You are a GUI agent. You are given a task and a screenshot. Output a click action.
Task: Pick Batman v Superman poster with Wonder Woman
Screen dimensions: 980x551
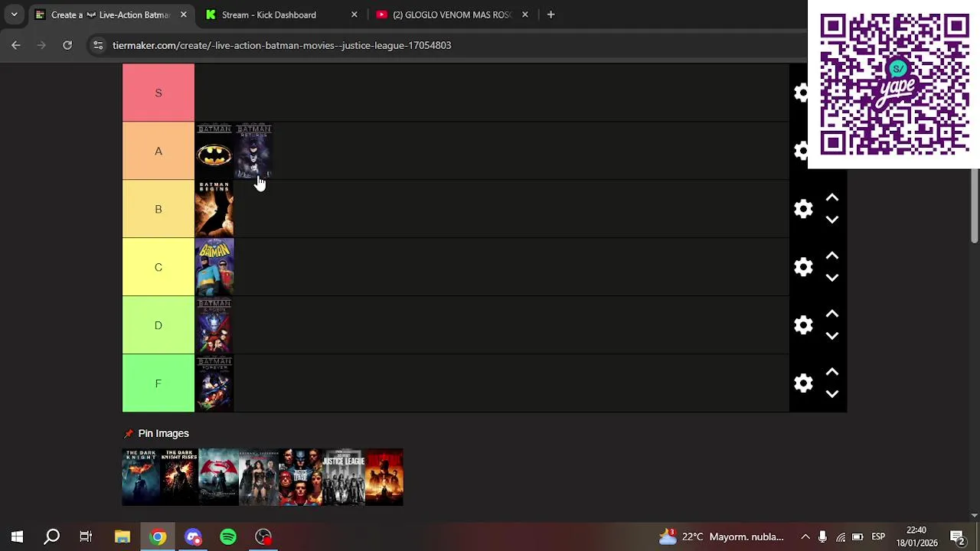coord(259,477)
